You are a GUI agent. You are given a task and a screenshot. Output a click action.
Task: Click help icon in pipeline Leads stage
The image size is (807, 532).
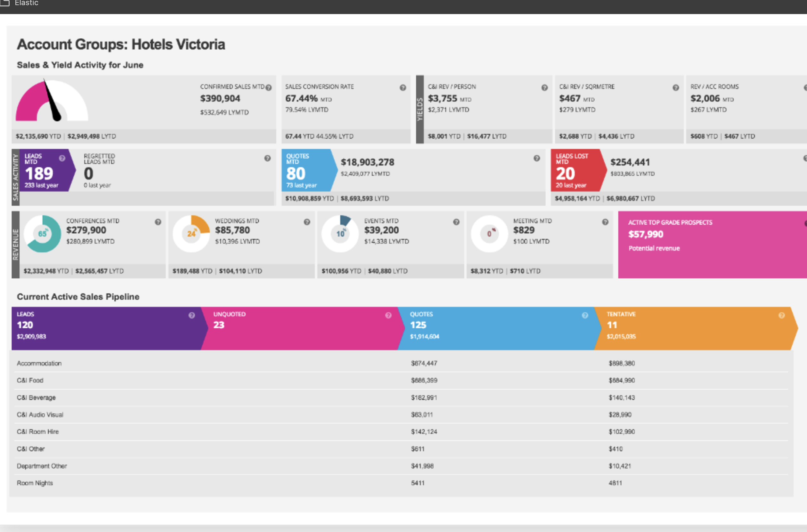click(x=192, y=315)
